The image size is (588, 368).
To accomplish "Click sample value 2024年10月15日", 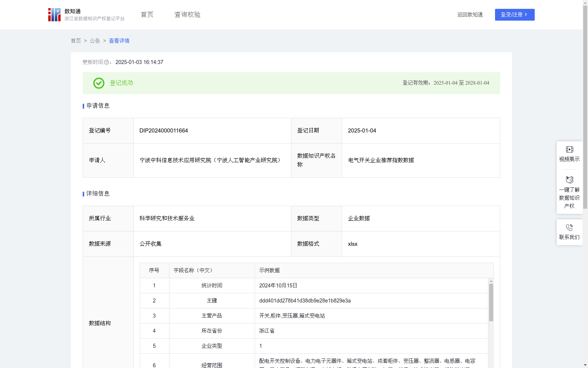I will [278, 286].
